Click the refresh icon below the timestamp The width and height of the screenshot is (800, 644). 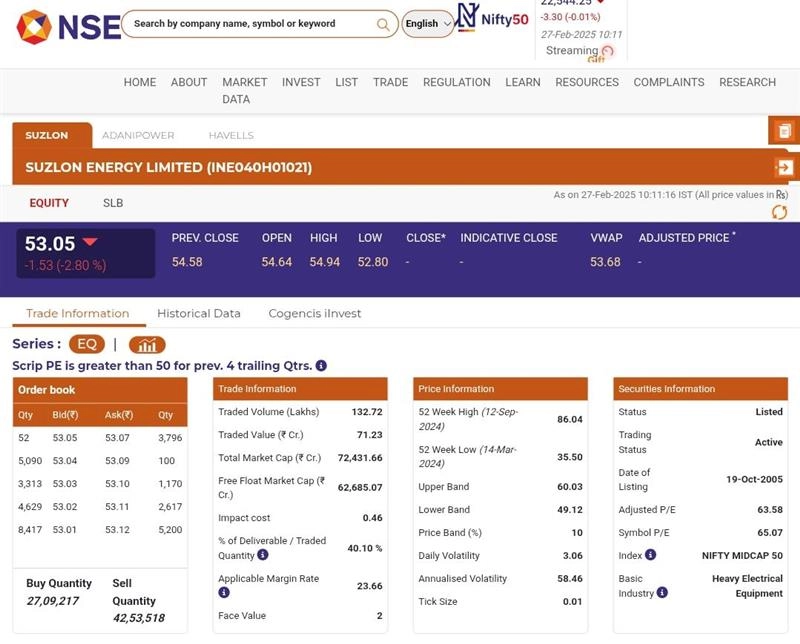(x=779, y=212)
